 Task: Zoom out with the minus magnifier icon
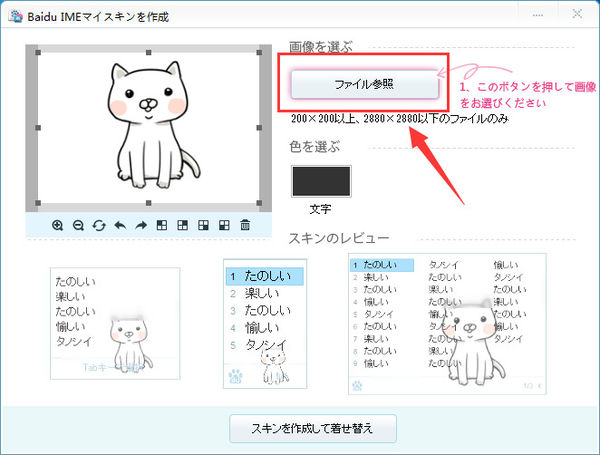pyautogui.click(x=78, y=225)
